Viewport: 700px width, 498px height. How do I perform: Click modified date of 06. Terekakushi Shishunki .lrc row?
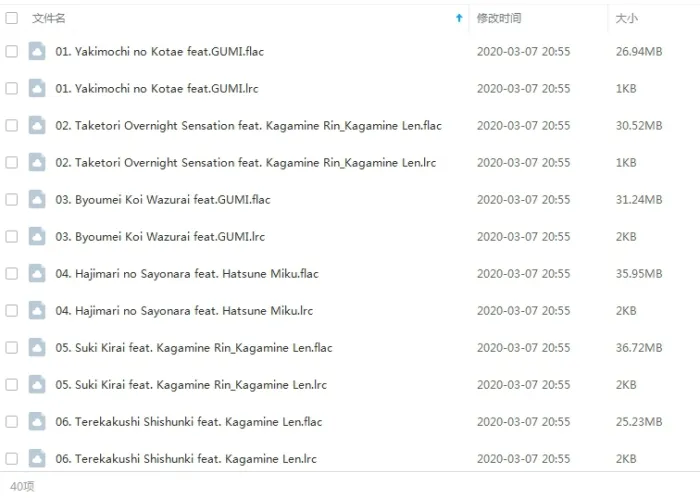[523, 459]
